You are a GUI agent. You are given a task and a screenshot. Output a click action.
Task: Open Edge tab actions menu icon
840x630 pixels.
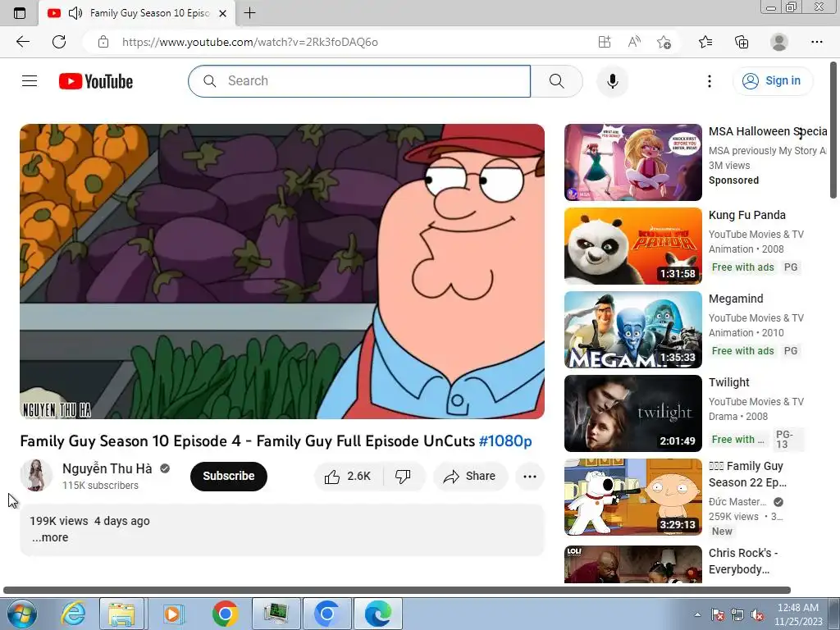click(x=20, y=13)
